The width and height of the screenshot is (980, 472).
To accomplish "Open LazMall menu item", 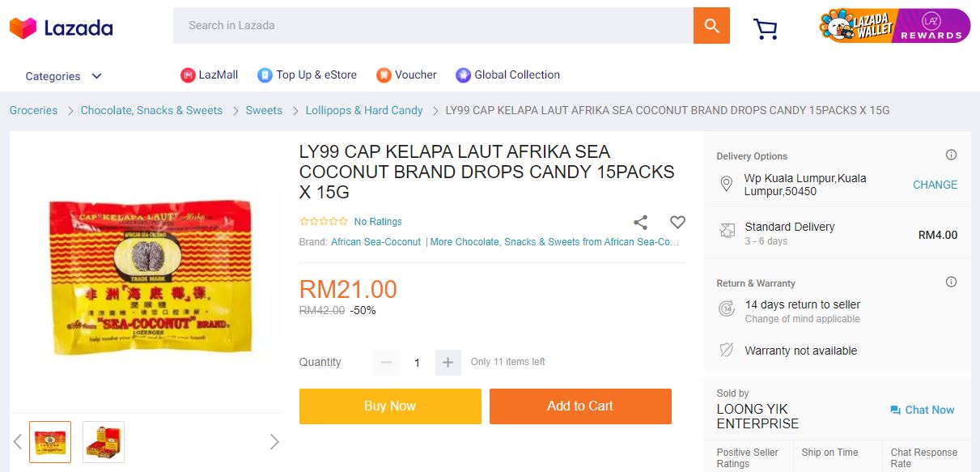I will (209, 75).
